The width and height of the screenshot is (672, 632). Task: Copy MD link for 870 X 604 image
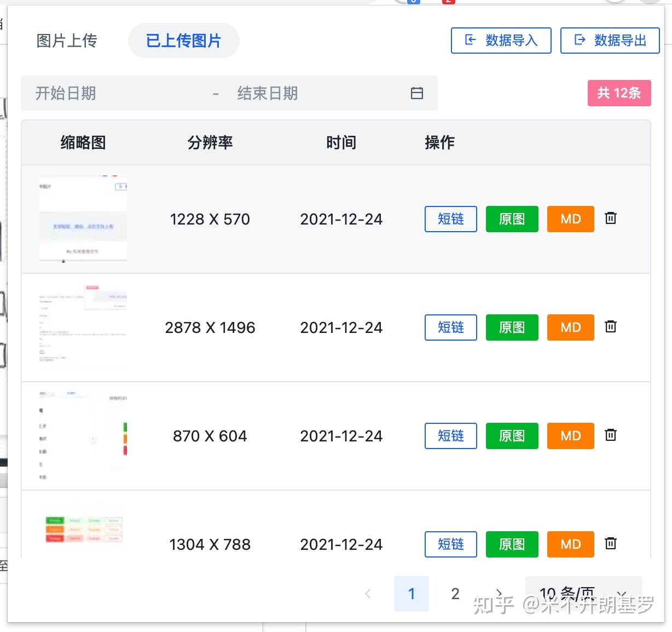click(x=571, y=436)
